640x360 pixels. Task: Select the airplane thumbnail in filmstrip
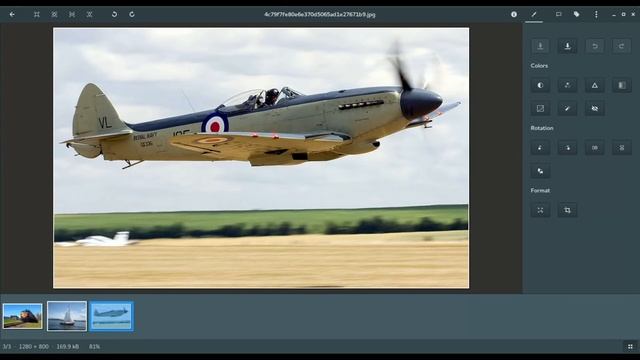pyautogui.click(x=111, y=316)
